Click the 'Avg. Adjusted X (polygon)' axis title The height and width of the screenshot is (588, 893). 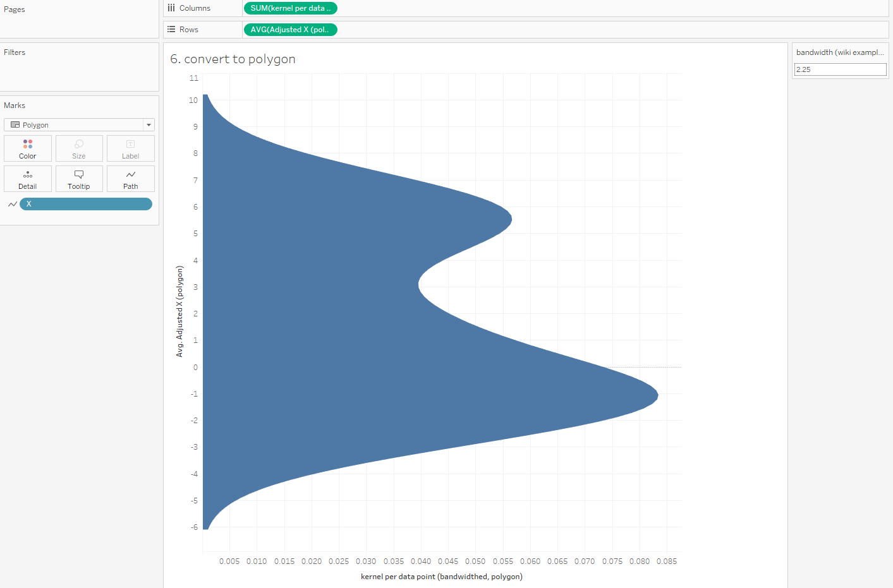[179, 311]
